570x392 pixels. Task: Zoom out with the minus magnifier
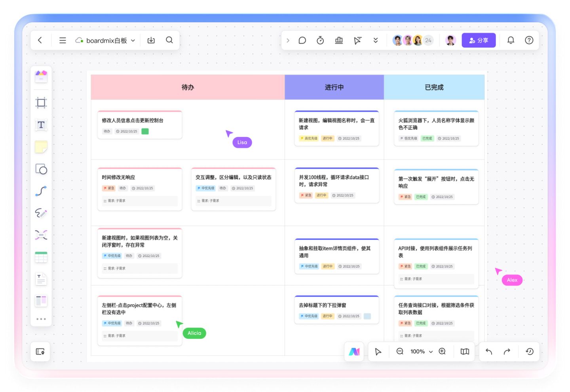(400, 352)
